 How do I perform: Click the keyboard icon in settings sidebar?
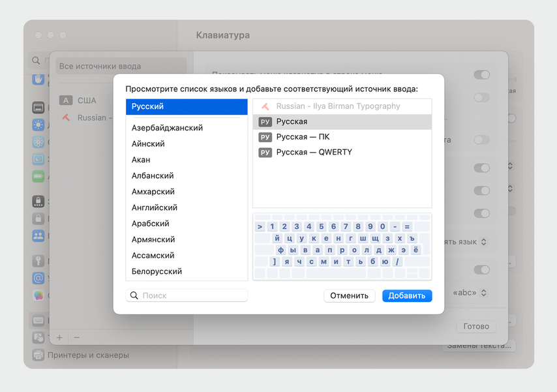click(38, 321)
